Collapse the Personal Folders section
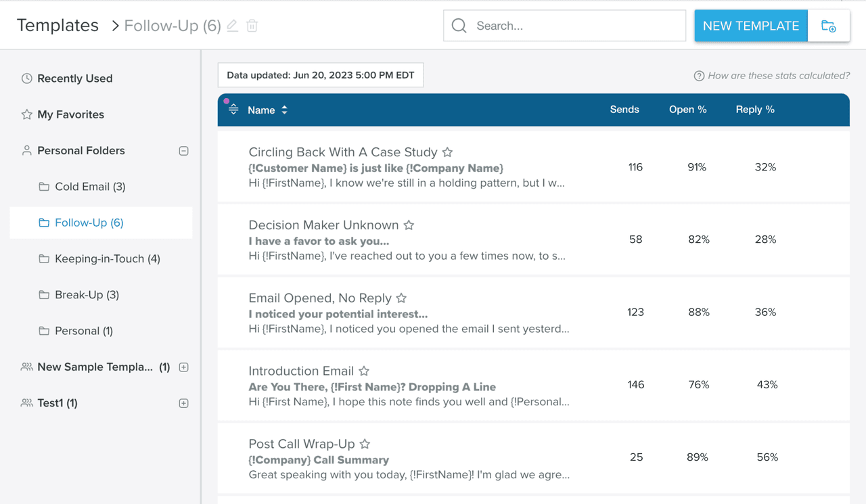The image size is (866, 504). click(183, 150)
